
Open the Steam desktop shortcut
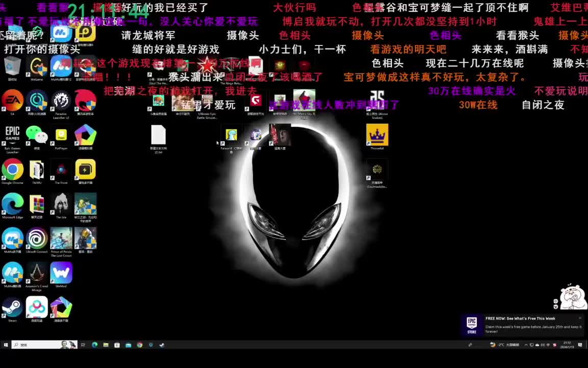[12, 310]
